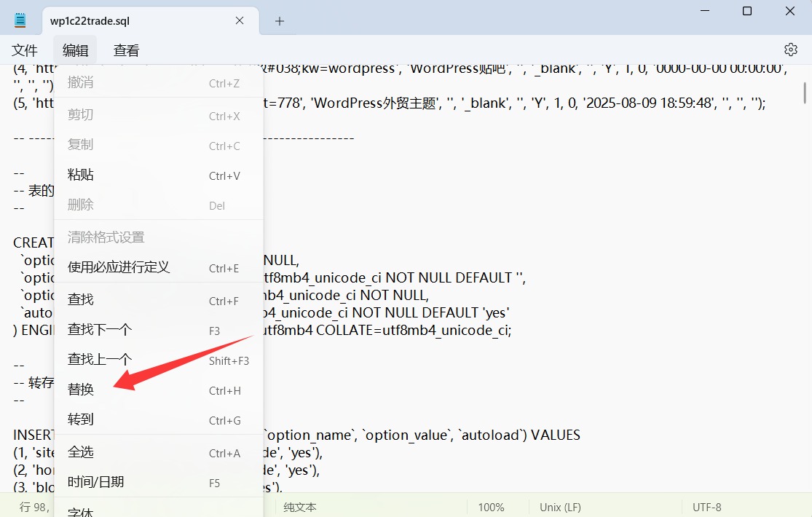
Task: Click the new tab plus icon
Action: 280,21
